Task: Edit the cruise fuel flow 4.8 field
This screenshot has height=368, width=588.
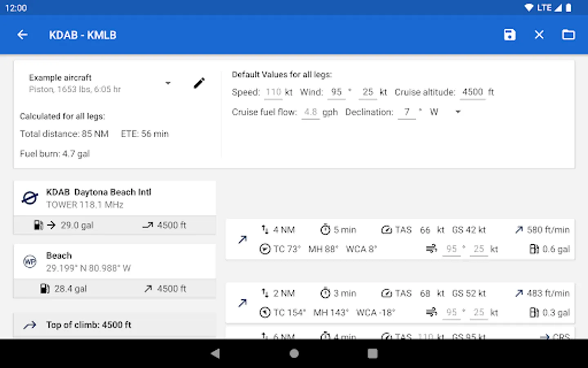Action: tap(311, 112)
